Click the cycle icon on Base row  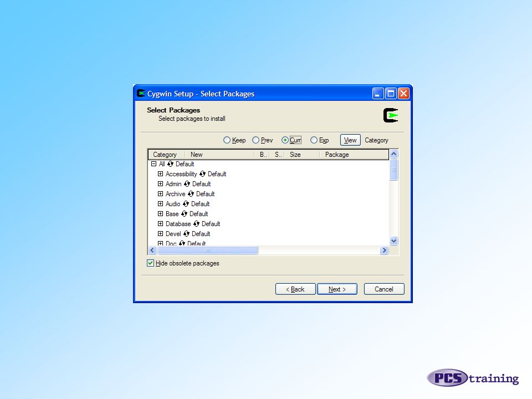pyautogui.click(x=184, y=214)
